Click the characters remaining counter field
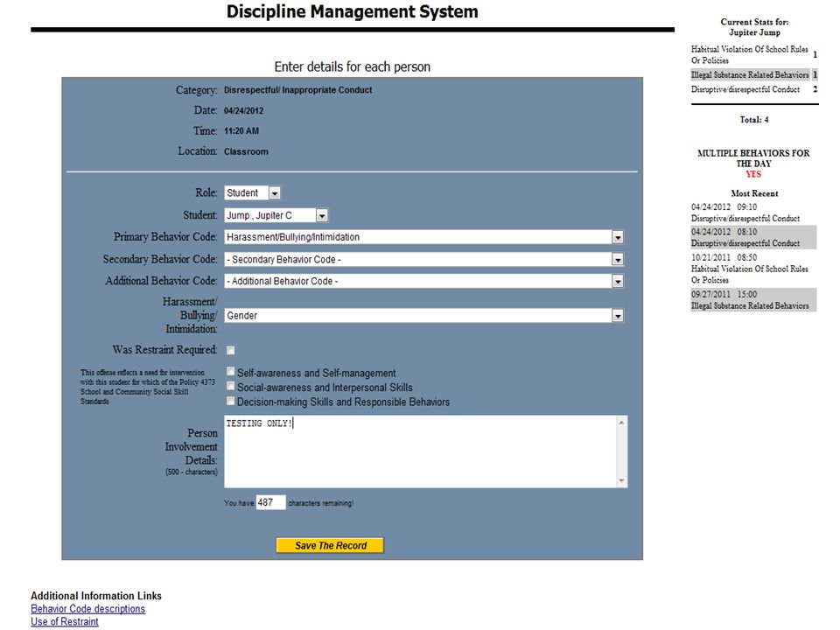The height and width of the screenshot is (630, 840). [x=270, y=502]
